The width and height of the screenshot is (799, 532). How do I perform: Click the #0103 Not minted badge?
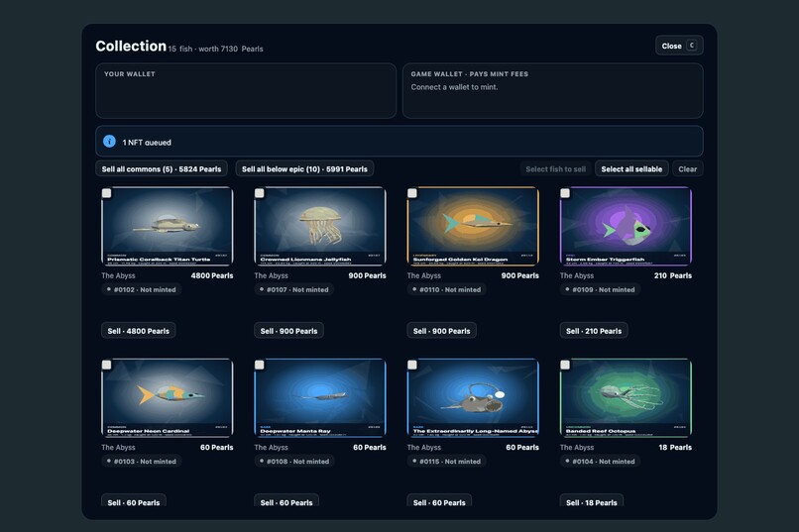[x=141, y=462]
